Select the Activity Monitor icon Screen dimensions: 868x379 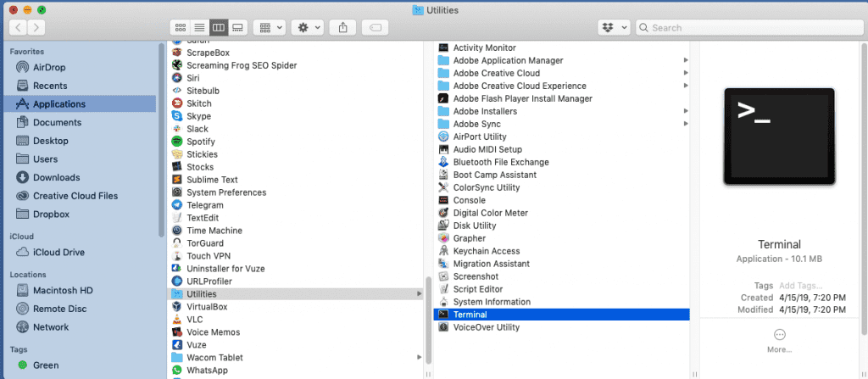click(443, 47)
